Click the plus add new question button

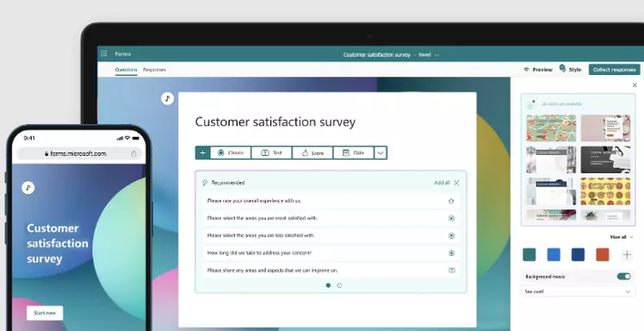click(202, 153)
